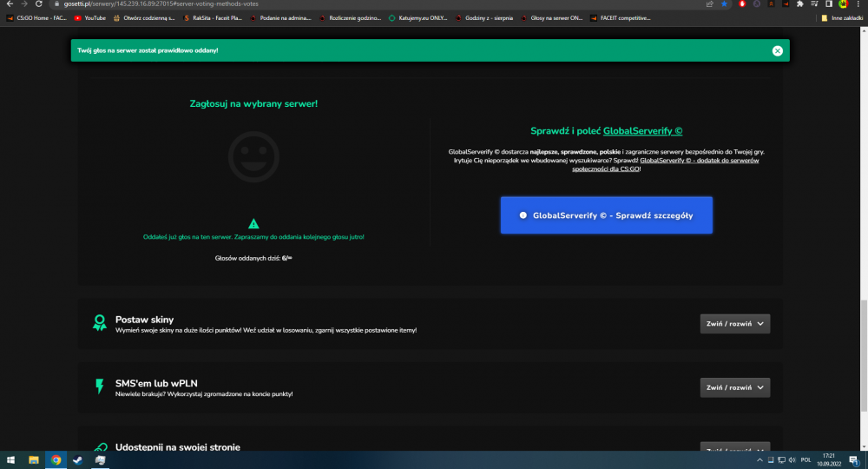Open the Windows Start menu
The image size is (868, 469).
10,460
